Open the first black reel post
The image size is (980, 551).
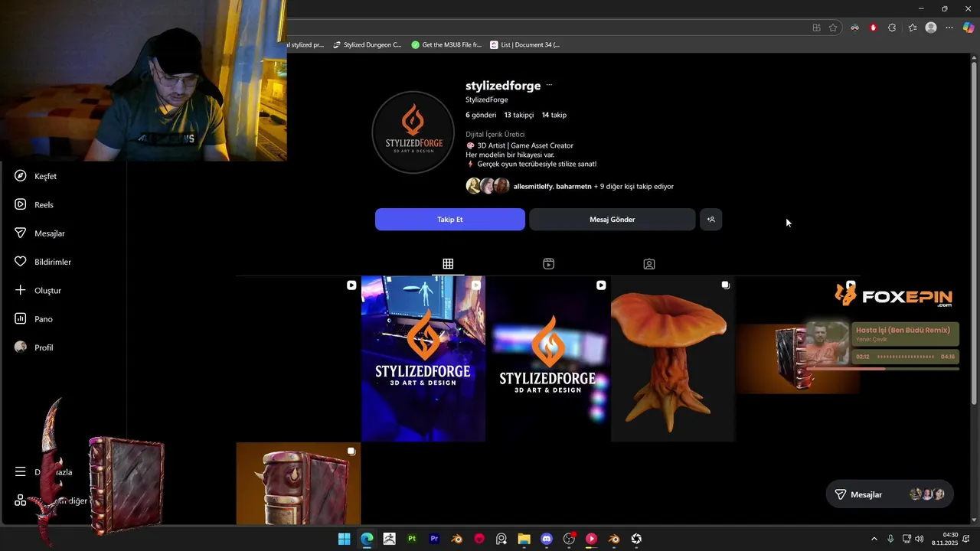pos(299,359)
